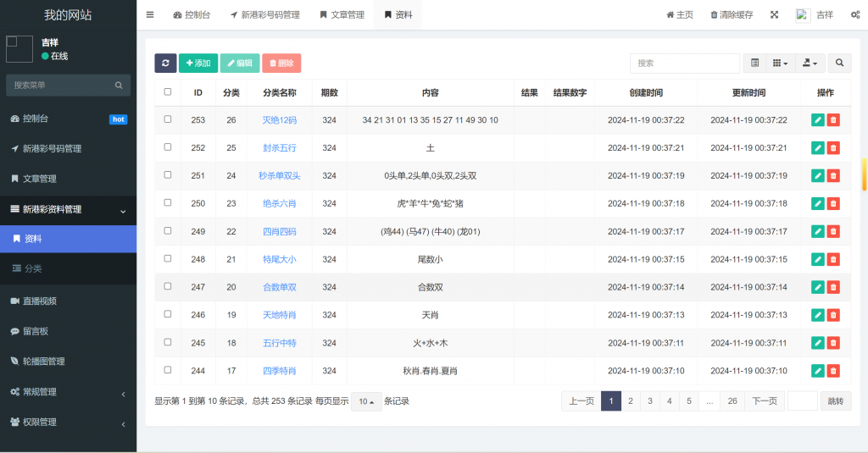Select the checkbox for row ID 247
The width and height of the screenshot is (868, 453).
(x=168, y=287)
